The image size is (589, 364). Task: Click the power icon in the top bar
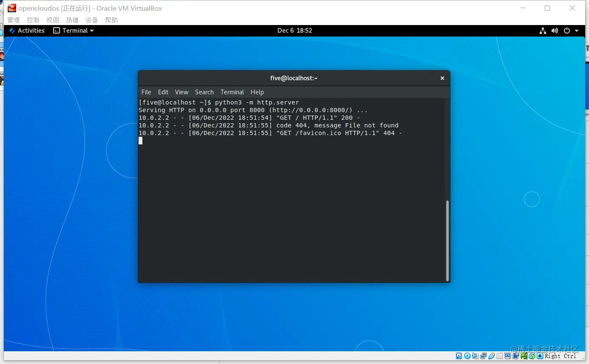click(x=566, y=31)
